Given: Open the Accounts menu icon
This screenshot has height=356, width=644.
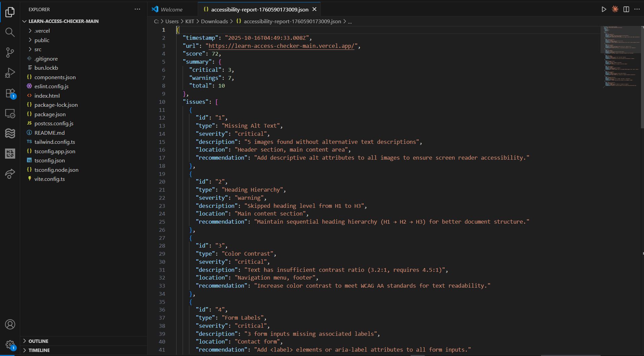Looking at the screenshot, I should pos(10,324).
